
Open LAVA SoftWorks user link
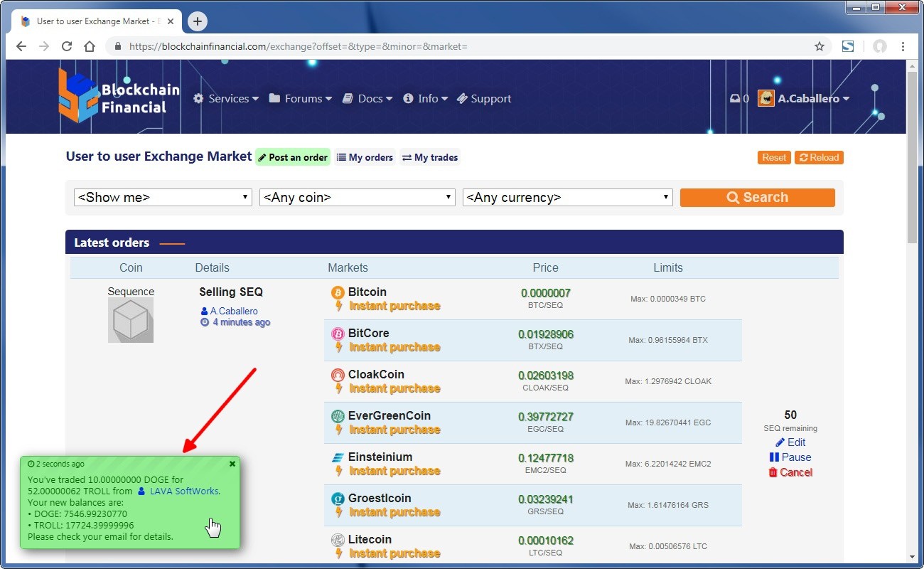coord(183,491)
